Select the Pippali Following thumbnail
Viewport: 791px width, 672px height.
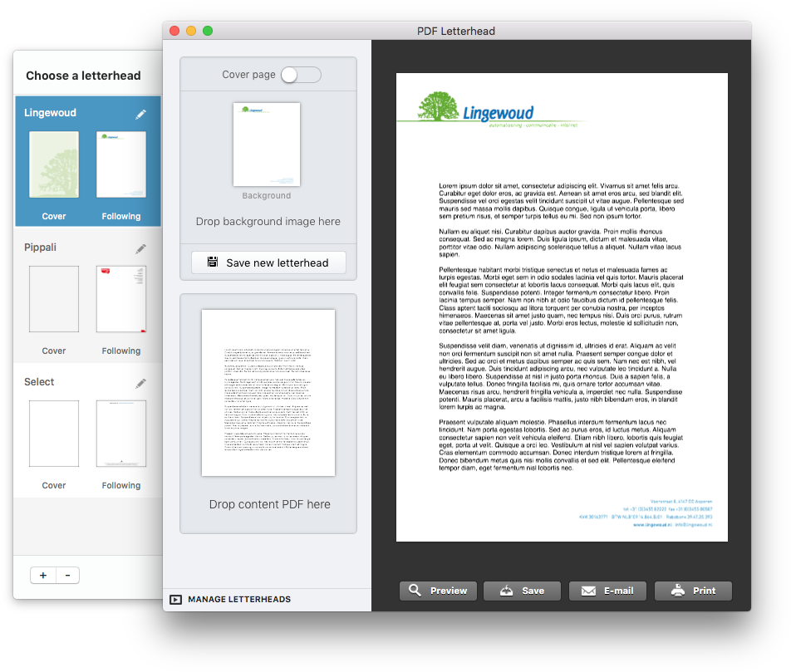(x=120, y=299)
